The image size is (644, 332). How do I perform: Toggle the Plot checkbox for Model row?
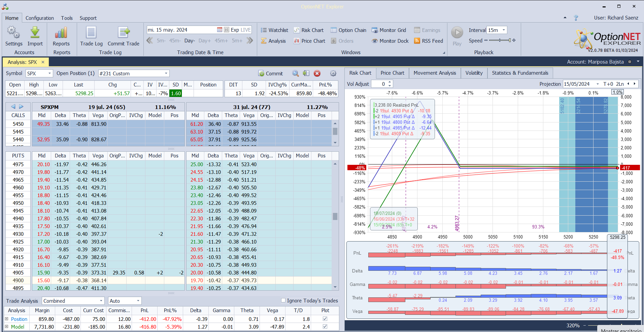coord(325,327)
